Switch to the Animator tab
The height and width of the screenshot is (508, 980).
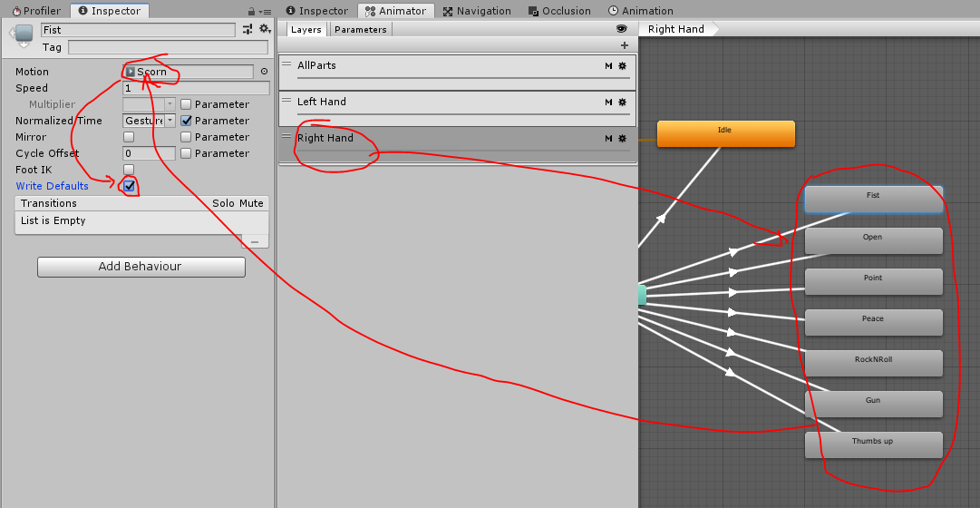click(x=396, y=11)
